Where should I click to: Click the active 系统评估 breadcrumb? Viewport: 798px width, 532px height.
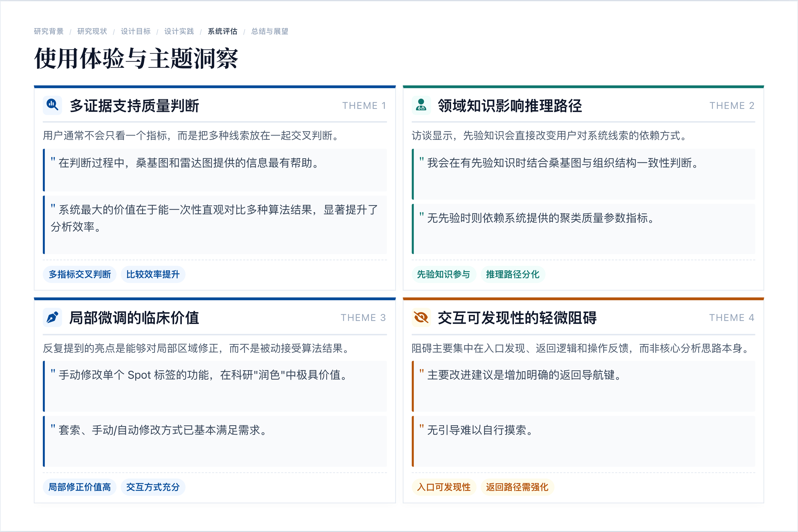[x=223, y=31]
